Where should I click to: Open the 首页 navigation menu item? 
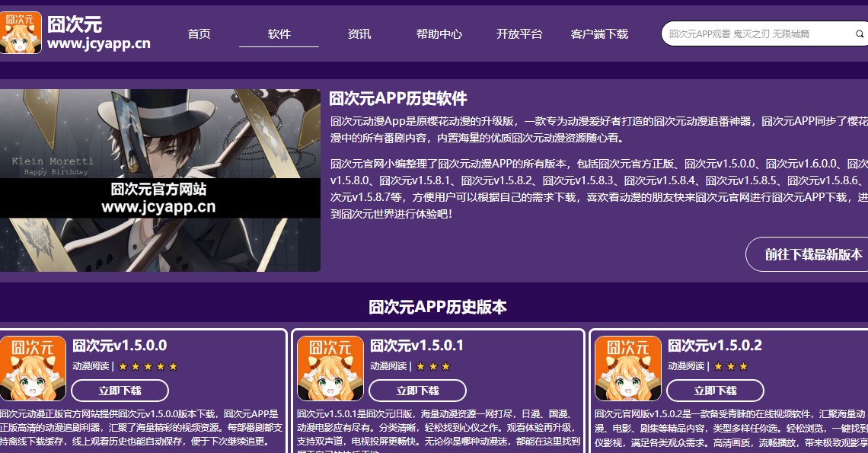tap(199, 33)
